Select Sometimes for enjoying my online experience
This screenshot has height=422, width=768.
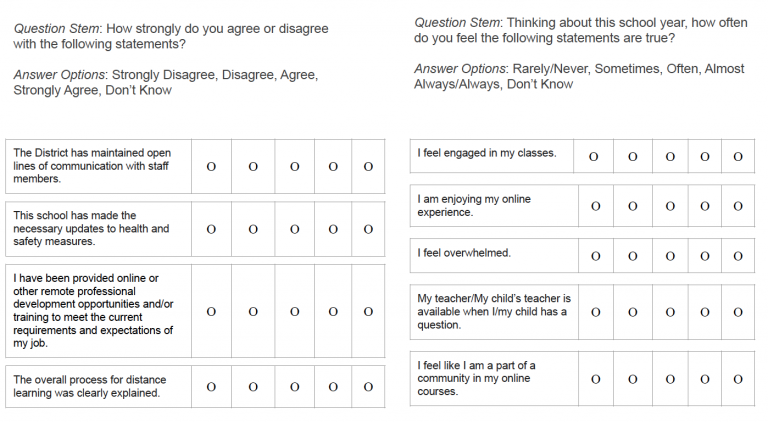point(632,207)
